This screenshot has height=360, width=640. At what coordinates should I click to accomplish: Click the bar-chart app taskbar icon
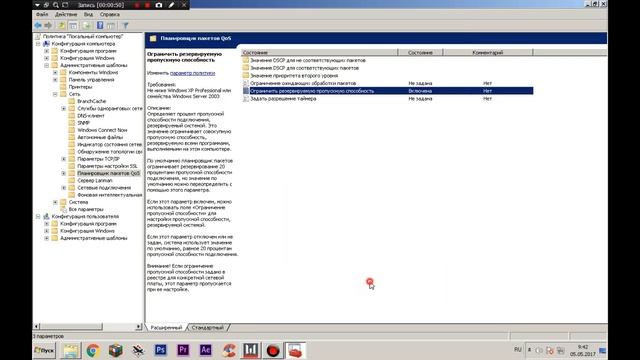click(x=250, y=350)
